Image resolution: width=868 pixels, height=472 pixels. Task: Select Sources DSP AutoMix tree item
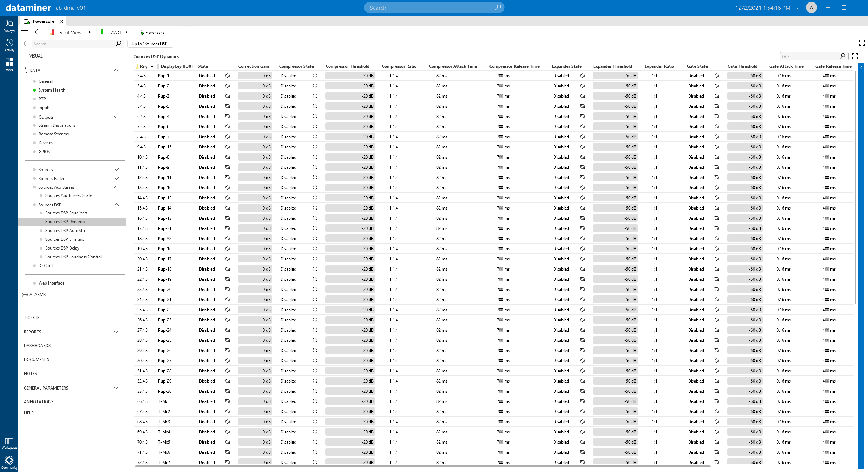(x=65, y=230)
